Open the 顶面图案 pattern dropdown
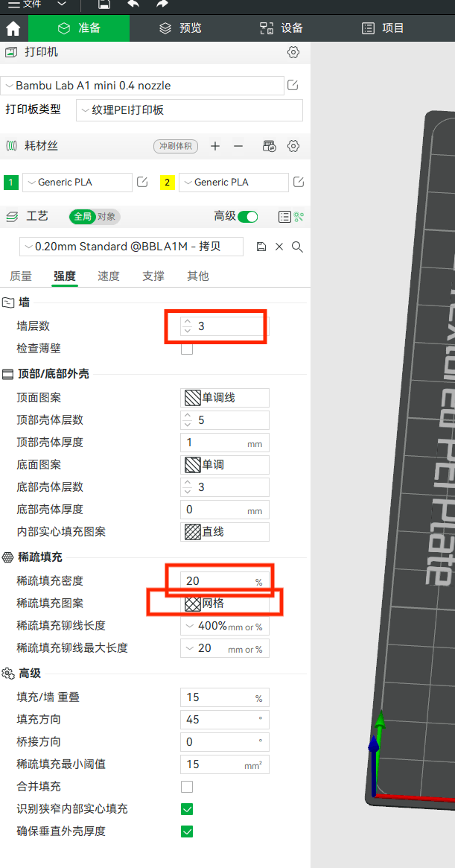455x868 pixels. point(225,397)
